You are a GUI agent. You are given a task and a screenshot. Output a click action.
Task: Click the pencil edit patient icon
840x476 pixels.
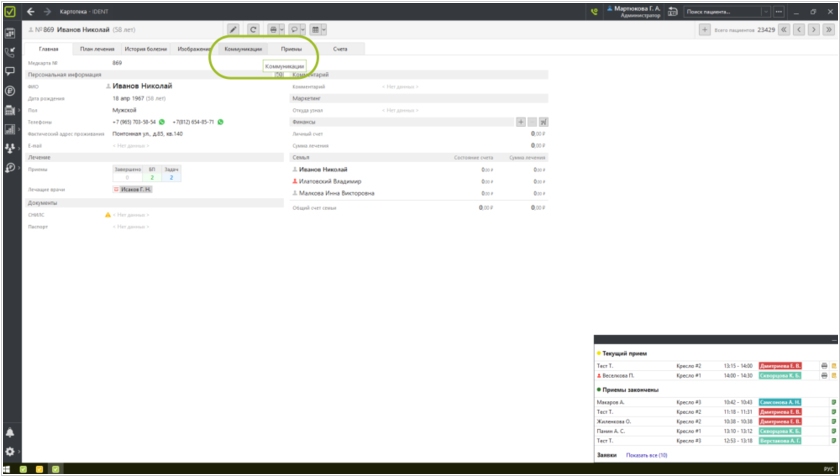point(234,30)
